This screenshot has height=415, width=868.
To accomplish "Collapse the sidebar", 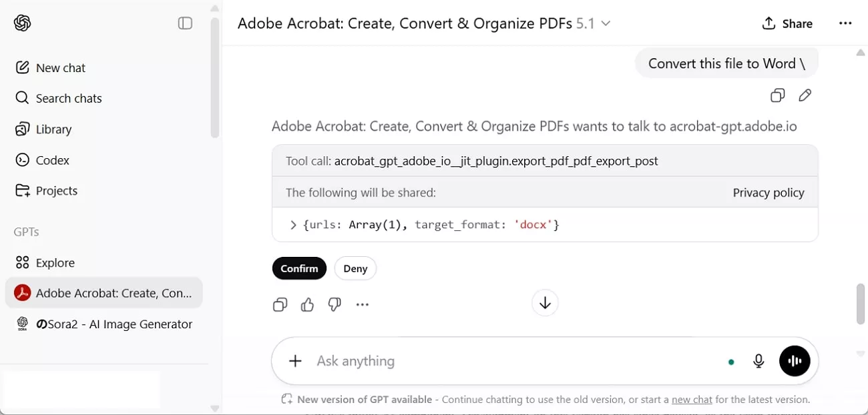I will coord(185,23).
